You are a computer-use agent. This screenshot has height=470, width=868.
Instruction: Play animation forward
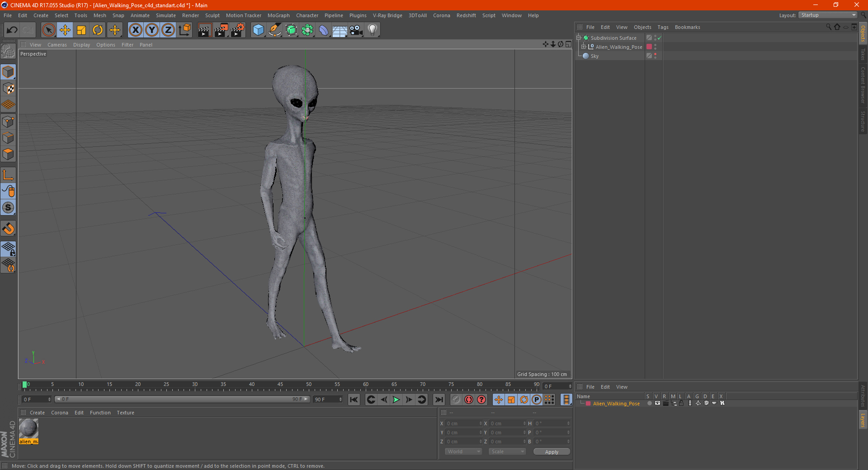pos(396,399)
